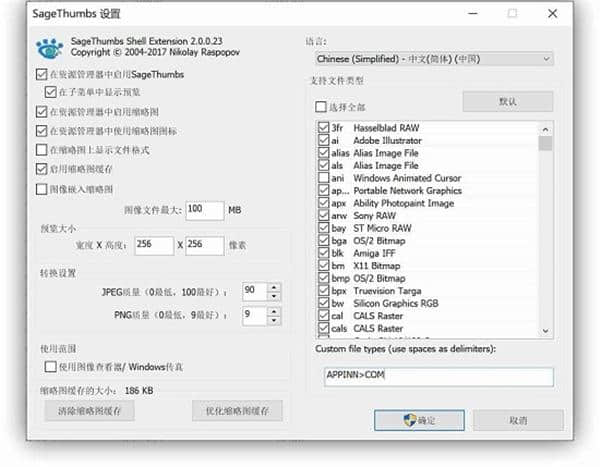Uncheck the bay ST Micro RAW entry
The height and width of the screenshot is (467, 600).
[x=324, y=228]
